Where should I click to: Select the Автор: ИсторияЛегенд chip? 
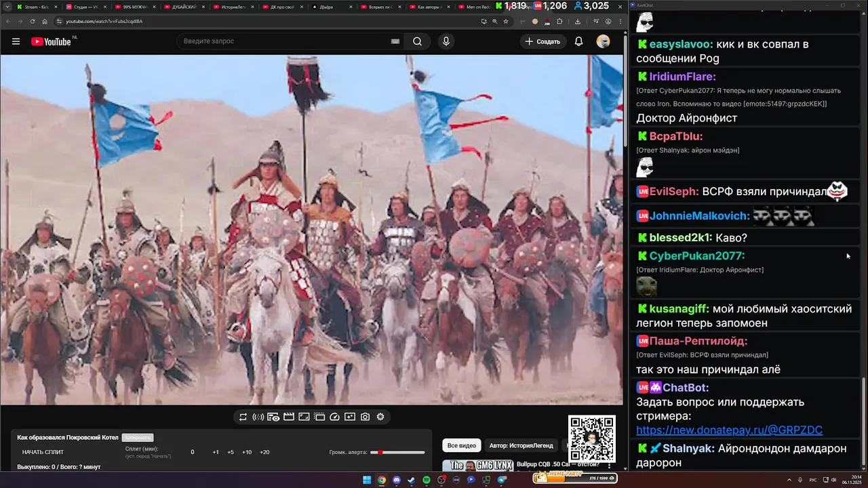click(521, 445)
